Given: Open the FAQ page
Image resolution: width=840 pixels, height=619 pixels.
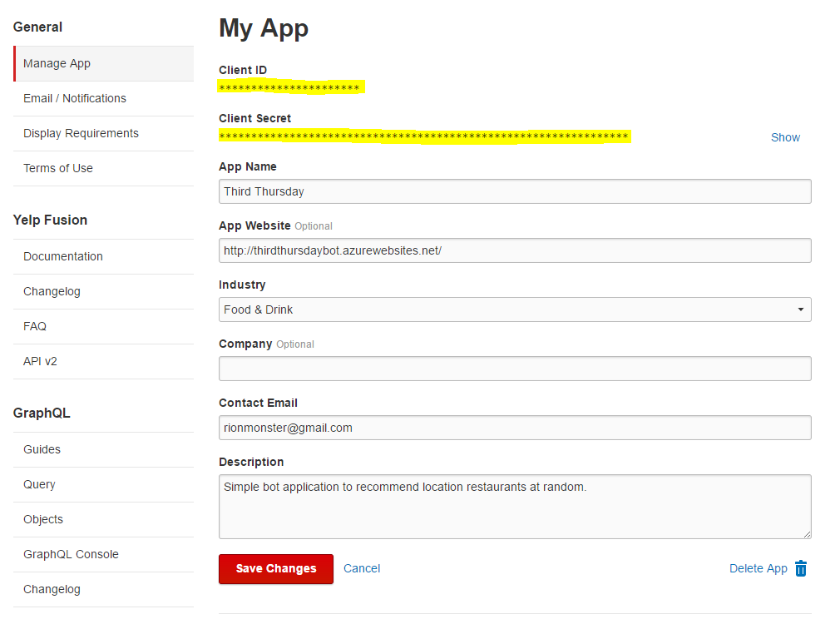Looking at the screenshot, I should (103, 326).
